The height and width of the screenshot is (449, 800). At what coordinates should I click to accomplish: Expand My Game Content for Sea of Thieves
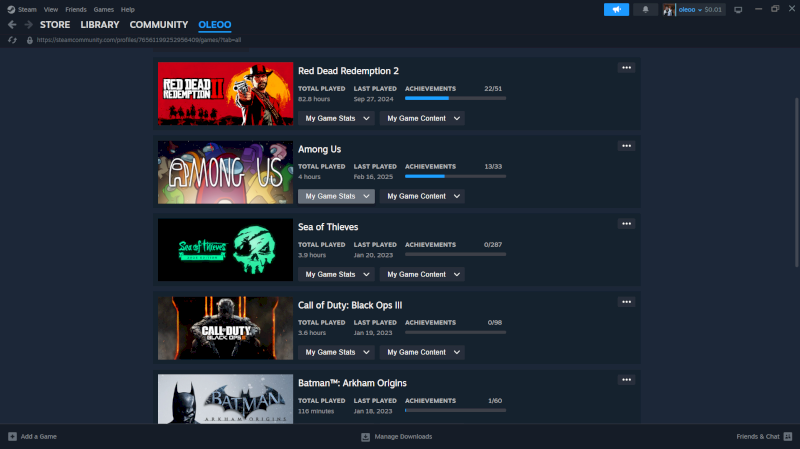point(422,274)
